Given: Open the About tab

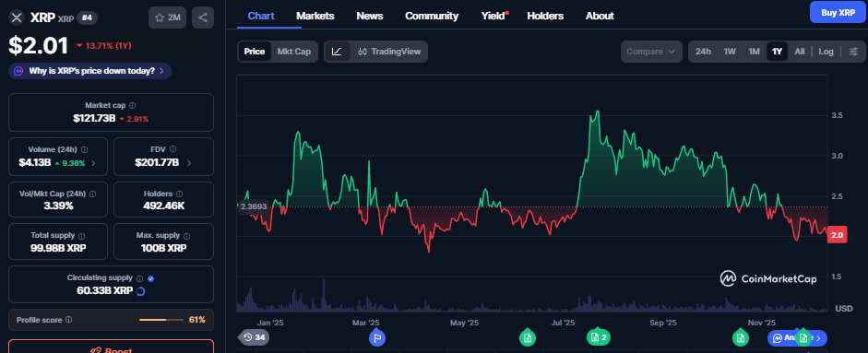Looking at the screenshot, I should tap(600, 16).
